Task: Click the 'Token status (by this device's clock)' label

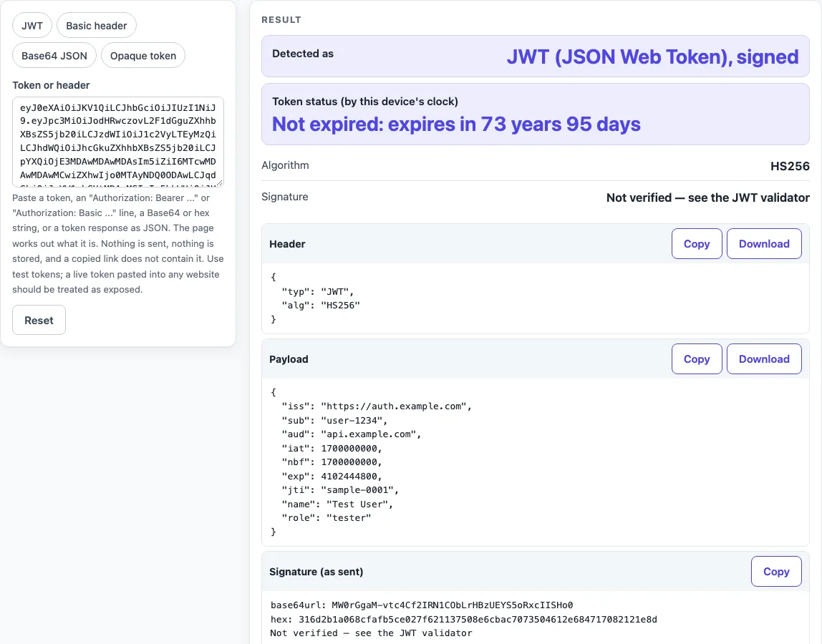Action: tap(365, 101)
